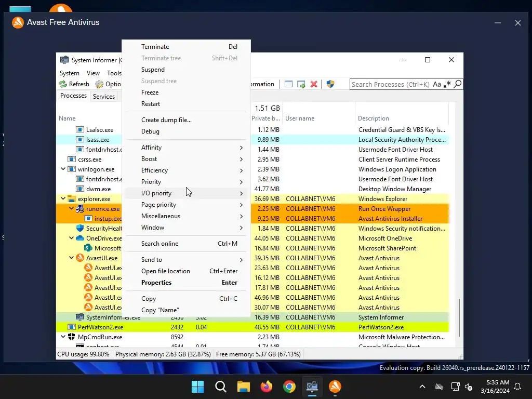This screenshot has width=532, height=399.
Task: Select the csrss.exe process row
Action: [252, 159]
